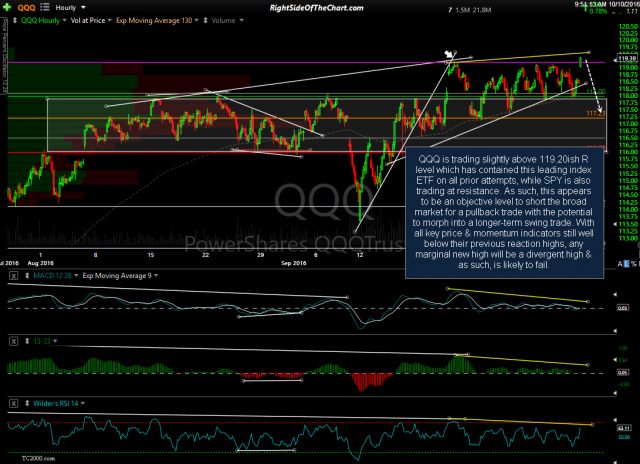The height and width of the screenshot is (464, 640).
Task: Click the RSI pane upper scale arrow
Action: [615, 420]
